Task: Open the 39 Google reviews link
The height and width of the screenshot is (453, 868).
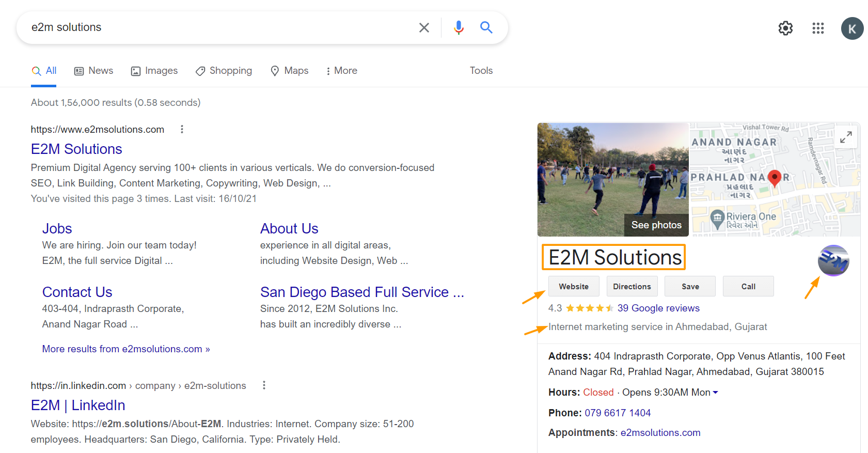Action: pos(658,308)
